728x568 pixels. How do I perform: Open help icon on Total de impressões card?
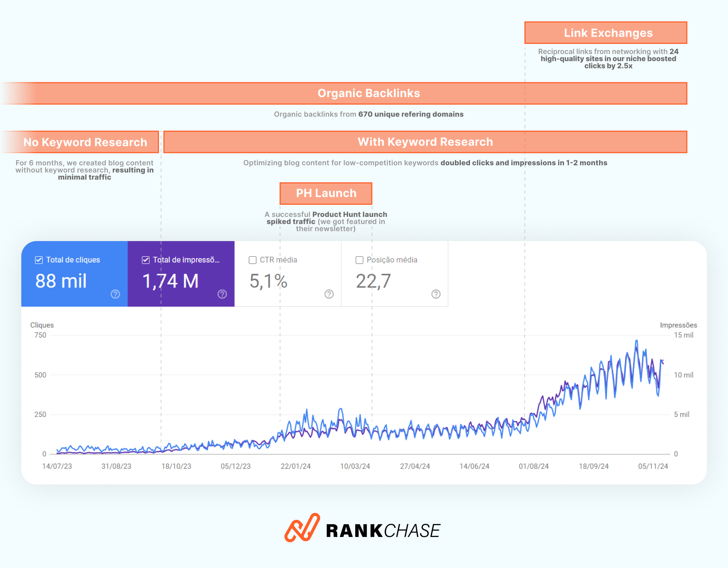coord(222,294)
